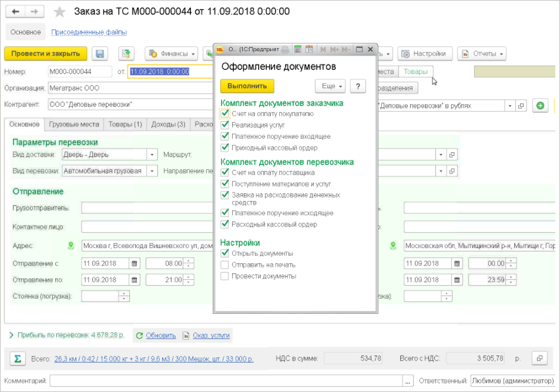560x392 pixels.
Task: Go back with the left arrow icon
Action: 15,11
